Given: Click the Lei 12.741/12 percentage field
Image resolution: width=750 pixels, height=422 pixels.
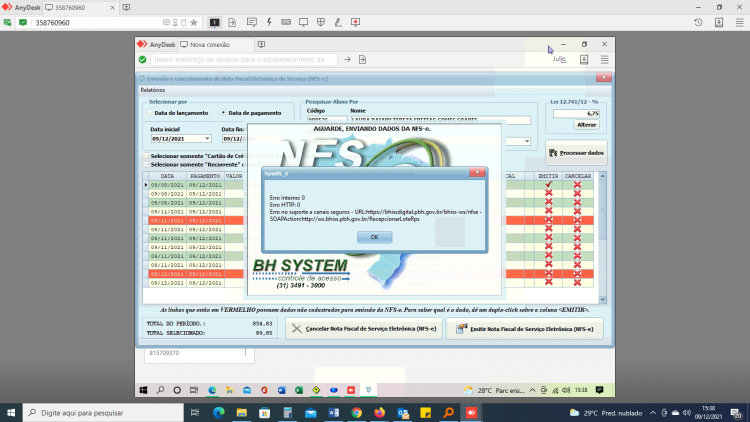Looking at the screenshot, I should pos(576,113).
